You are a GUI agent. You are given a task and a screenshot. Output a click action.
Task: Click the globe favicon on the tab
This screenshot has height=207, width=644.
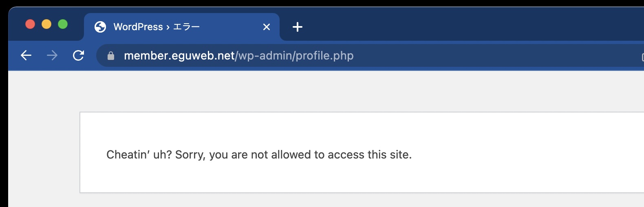(x=100, y=27)
